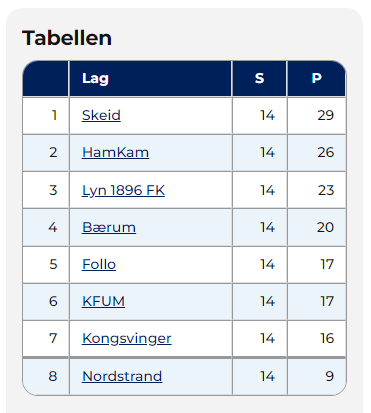Viewport: 371px width, 413px height.
Task: Click the Lag column header
Action: click(x=95, y=79)
